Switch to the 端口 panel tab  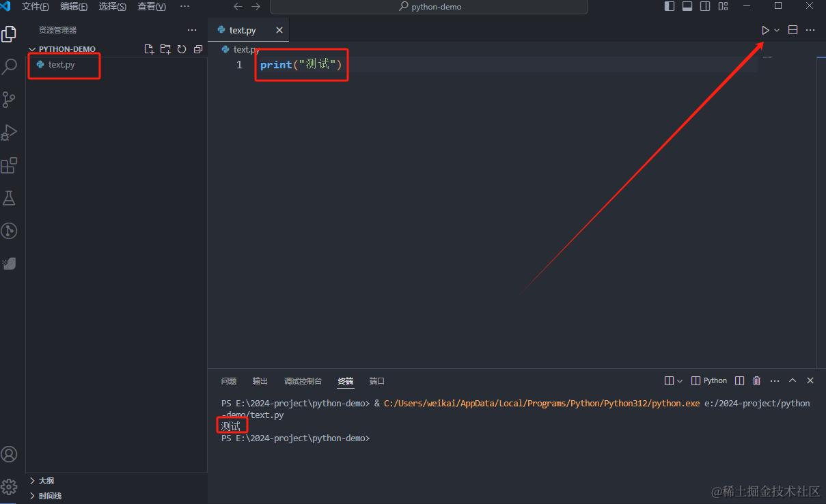[377, 381]
